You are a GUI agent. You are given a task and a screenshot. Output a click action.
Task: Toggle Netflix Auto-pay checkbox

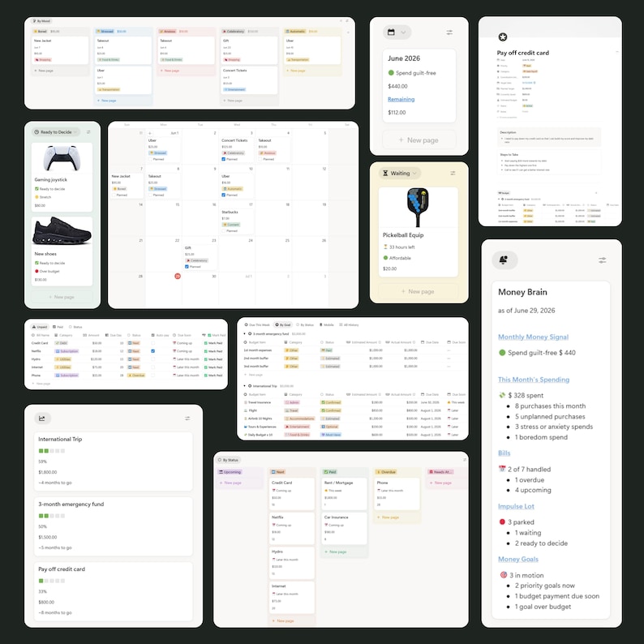[x=152, y=351]
